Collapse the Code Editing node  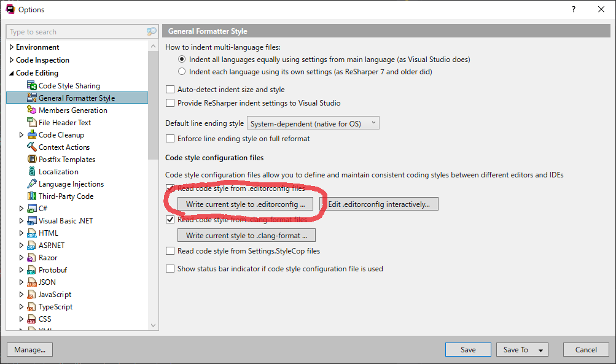[x=12, y=73]
